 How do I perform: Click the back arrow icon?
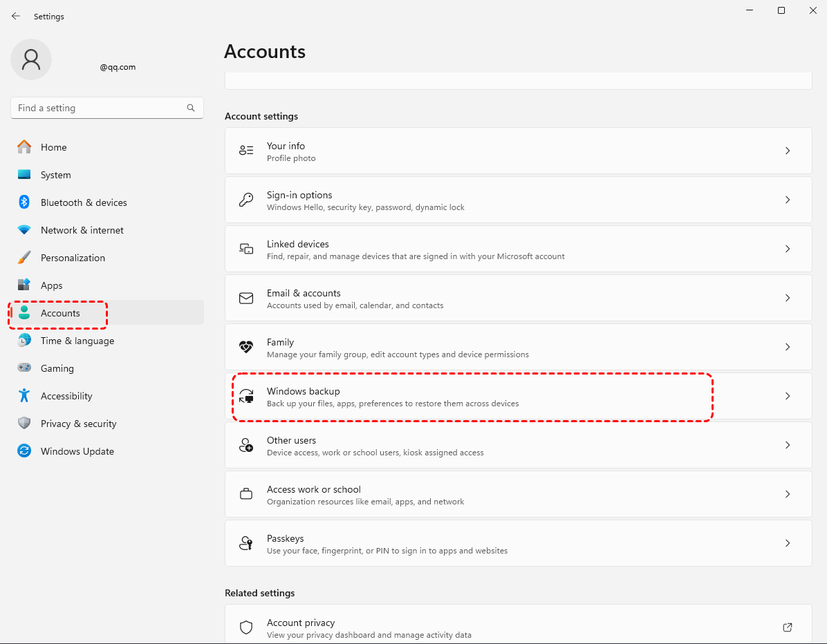(x=16, y=17)
